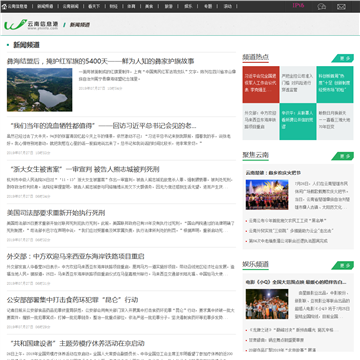This screenshot has height=360, width=360.
Task: Click the 聚焦云南 sidebar heading
Action: point(256,155)
